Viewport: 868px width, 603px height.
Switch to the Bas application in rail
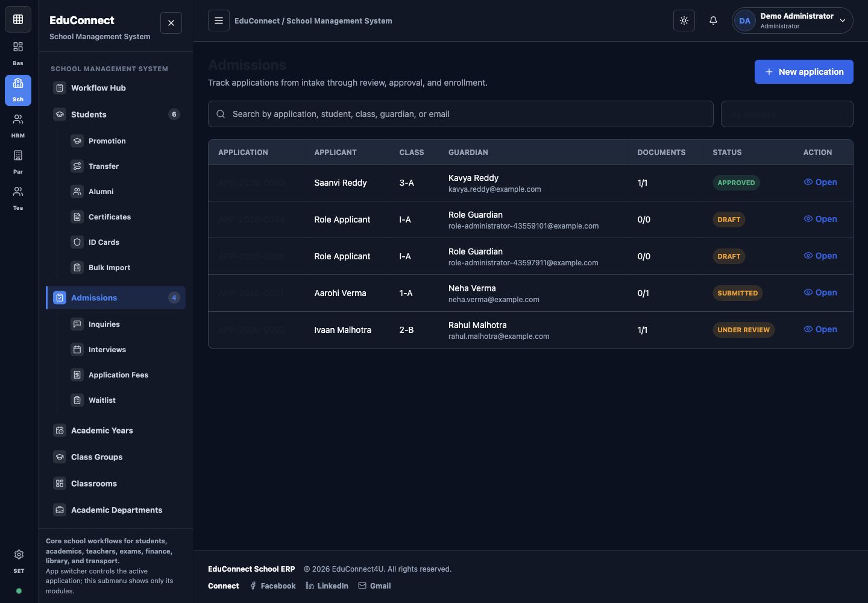(x=18, y=53)
